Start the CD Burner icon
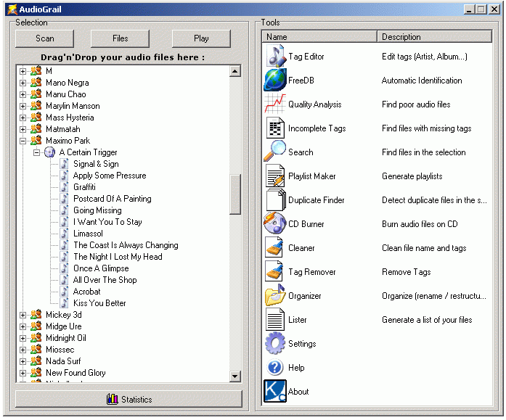Viewport: 506px width, 420px height. pyautogui.click(x=275, y=223)
